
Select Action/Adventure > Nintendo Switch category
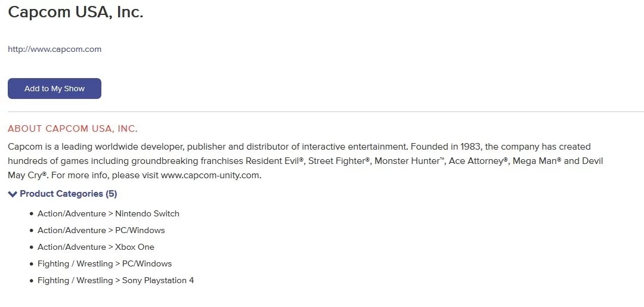pos(108,213)
